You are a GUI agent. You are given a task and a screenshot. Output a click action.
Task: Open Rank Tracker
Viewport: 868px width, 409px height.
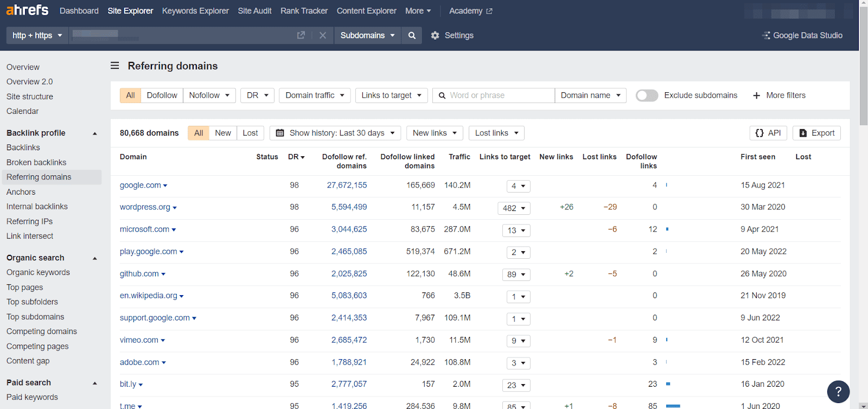pos(304,11)
